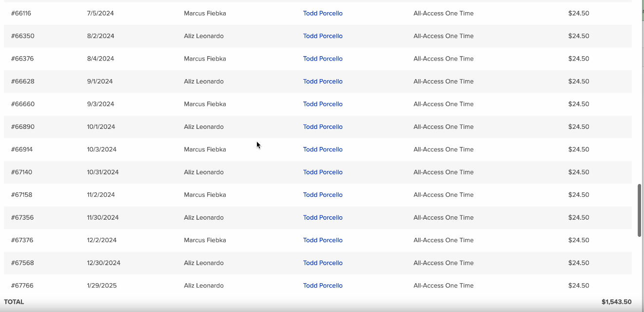Click the $1,543.50 total amount

(x=616, y=302)
